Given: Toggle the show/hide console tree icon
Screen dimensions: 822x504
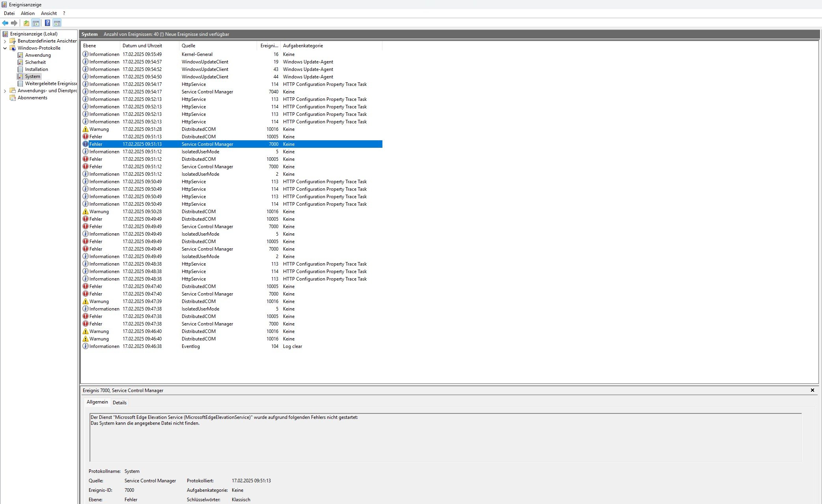Looking at the screenshot, I should click(x=36, y=23).
